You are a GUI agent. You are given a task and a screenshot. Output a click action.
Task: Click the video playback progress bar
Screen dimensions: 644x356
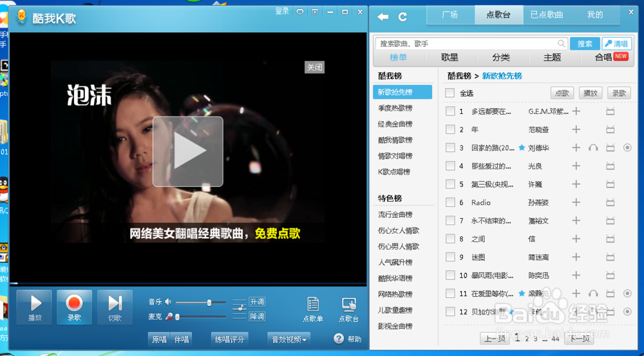click(188, 283)
